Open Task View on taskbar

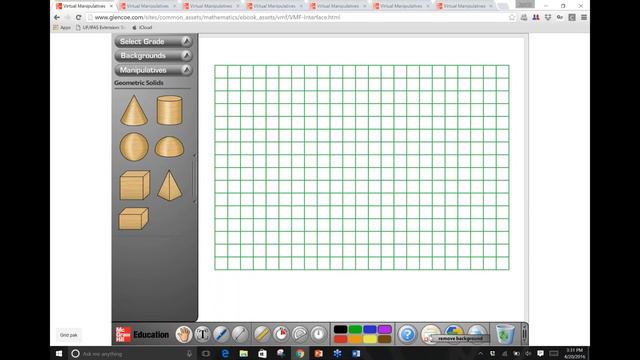[x=206, y=353]
